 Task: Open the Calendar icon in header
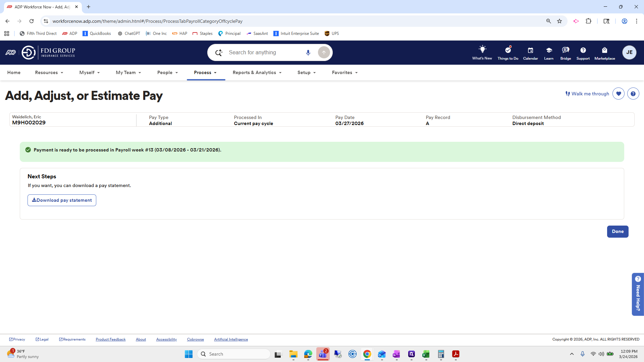tap(530, 53)
